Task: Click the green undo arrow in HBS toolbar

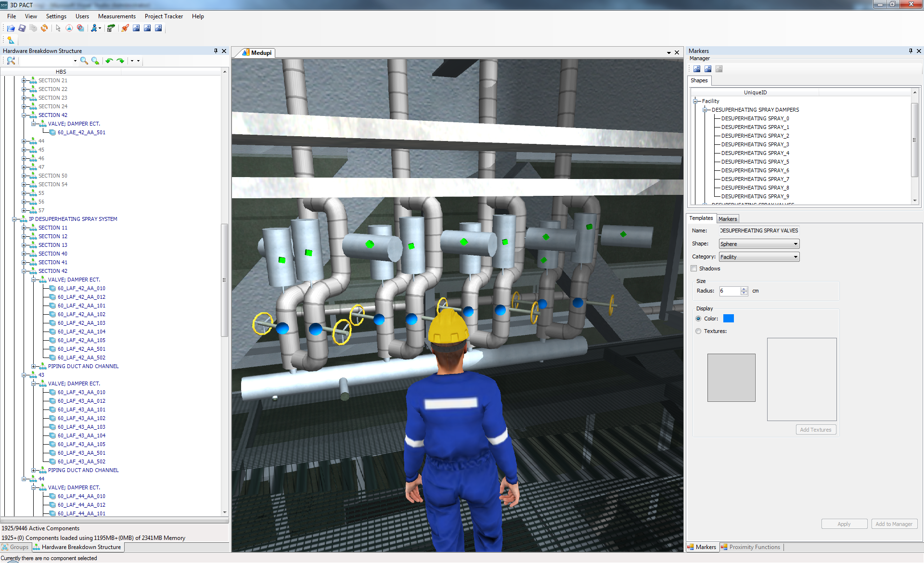Action: [x=109, y=61]
